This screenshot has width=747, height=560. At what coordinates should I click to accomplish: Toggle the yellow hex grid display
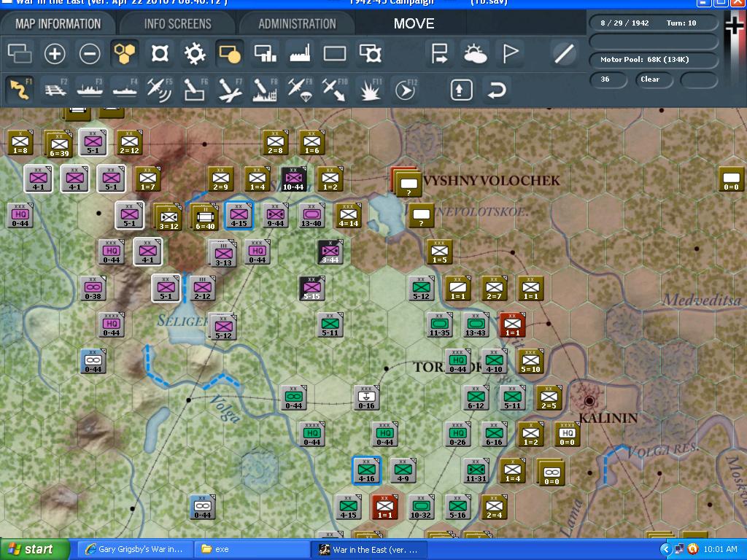coord(125,53)
